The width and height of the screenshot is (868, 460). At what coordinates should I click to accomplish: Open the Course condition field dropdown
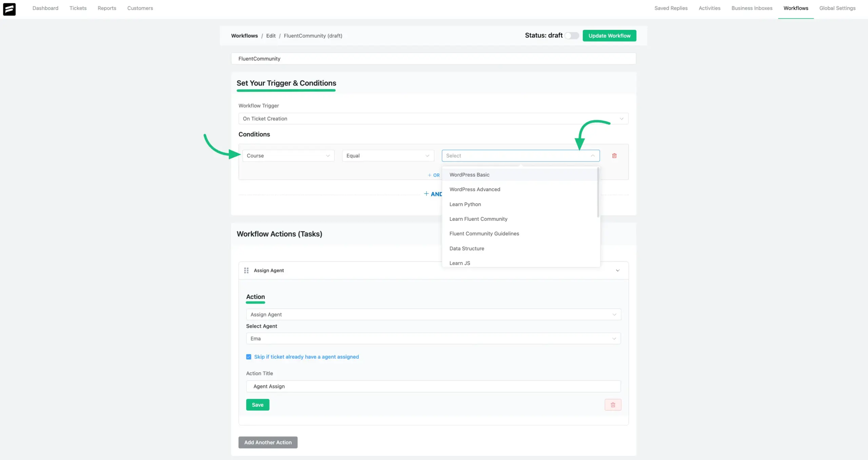click(x=288, y=156)
